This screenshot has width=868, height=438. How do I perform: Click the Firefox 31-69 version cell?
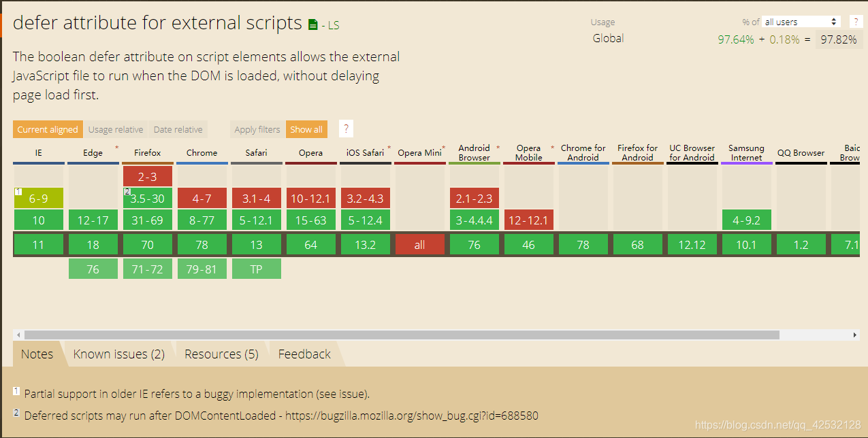pyautogui.click(x=148, y=220)
